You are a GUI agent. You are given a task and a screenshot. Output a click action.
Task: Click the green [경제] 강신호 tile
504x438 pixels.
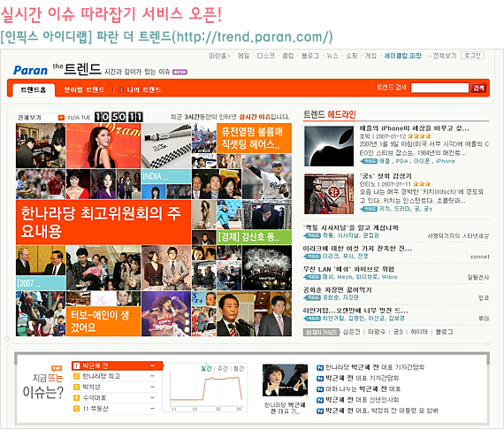tap(254, 236)
